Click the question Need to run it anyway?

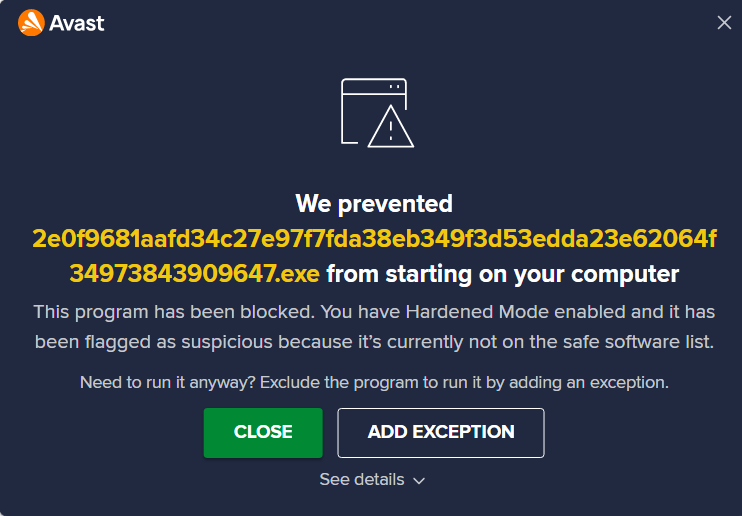[x=168, y=383]
